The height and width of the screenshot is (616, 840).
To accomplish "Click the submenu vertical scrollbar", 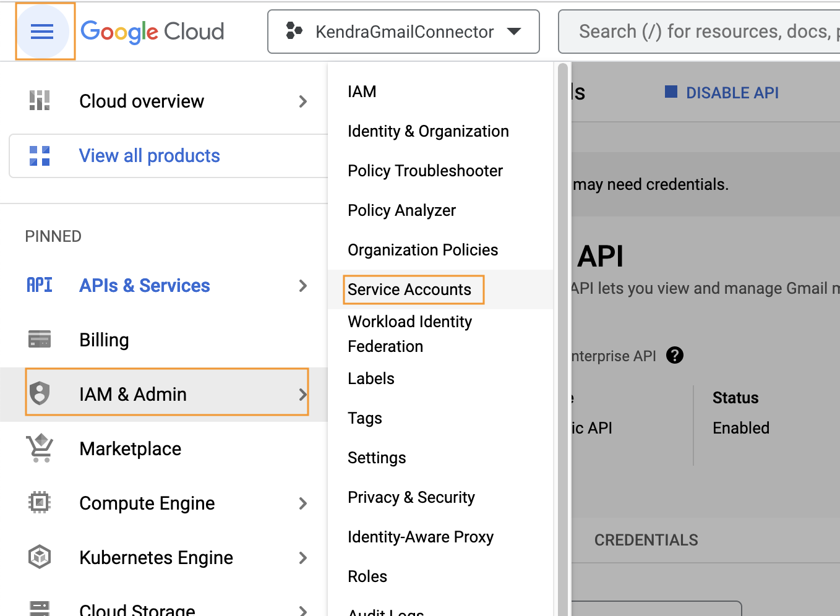I will pos(563,339).
